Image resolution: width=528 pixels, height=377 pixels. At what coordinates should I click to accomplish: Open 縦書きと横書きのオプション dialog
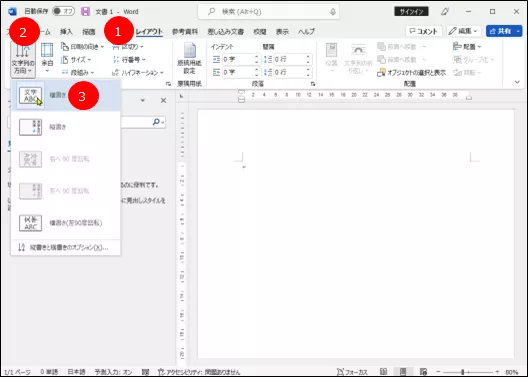tap(66, 247)
